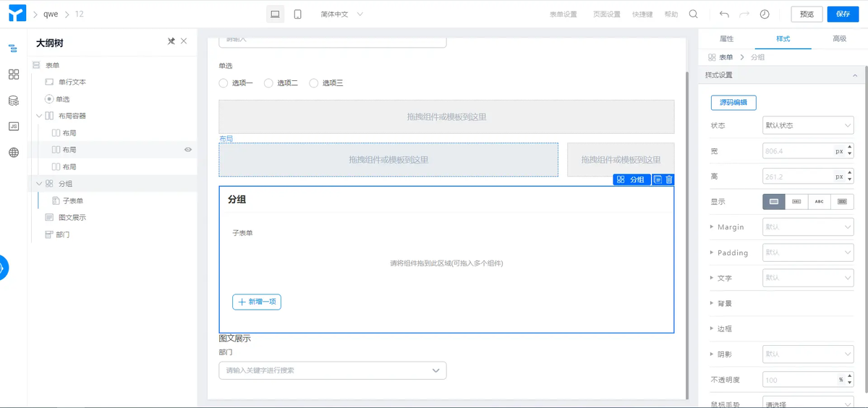
Task: Switch to the 属性 tab
Action: (x=726, y=38)
